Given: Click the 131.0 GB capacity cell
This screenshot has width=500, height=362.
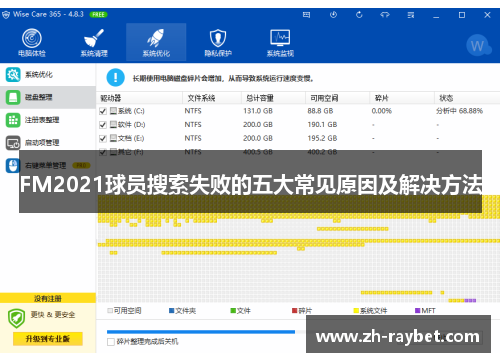Looking at the screenshot, I should 258,111.
